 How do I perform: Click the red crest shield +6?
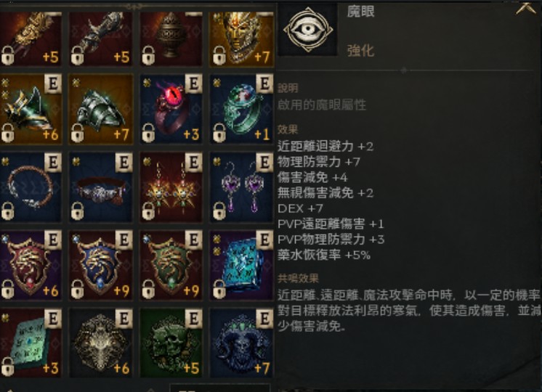point(31,265)
